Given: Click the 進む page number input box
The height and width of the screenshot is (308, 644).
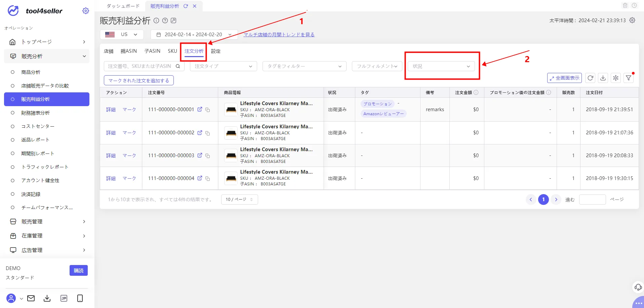Looking at the screenshot, I should (x=592, y=200).
